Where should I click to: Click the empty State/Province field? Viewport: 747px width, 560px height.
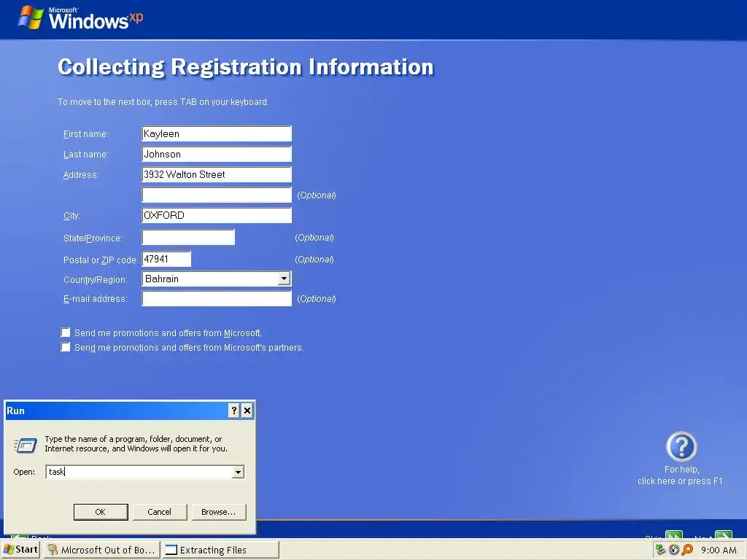click(x=188, y=237)
